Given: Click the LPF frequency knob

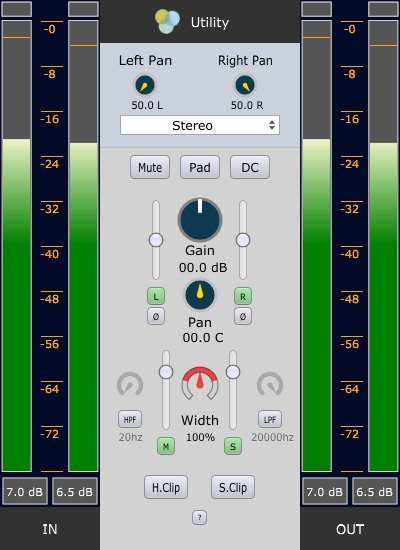Looking at the screenshot, I should pyautogui.click(x=270, y=384).
